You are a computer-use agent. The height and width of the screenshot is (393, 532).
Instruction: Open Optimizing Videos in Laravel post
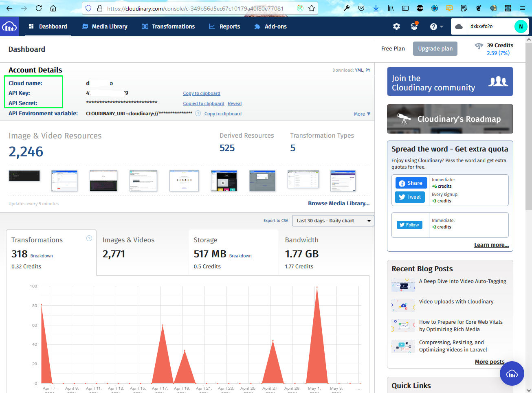tap(453, 346)
